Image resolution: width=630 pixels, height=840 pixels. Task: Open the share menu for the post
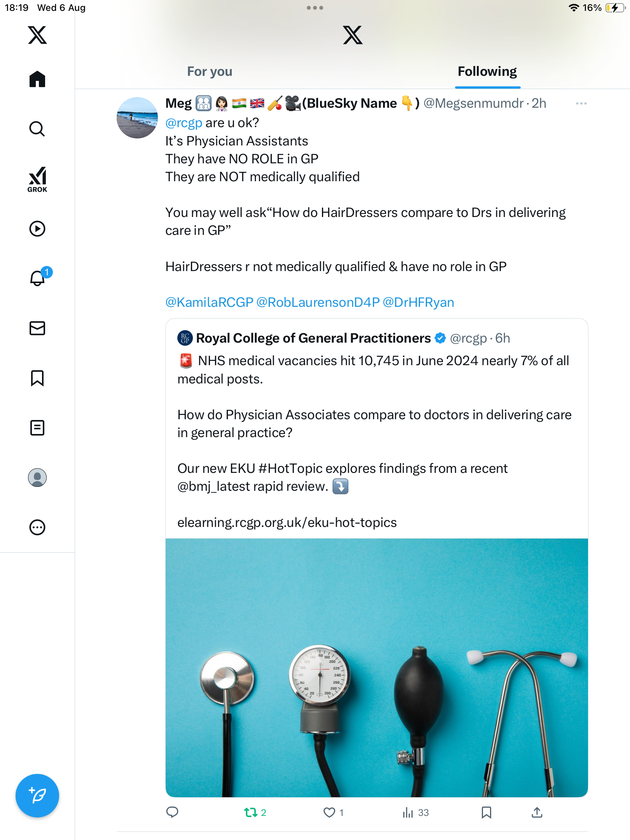(537, 812)
